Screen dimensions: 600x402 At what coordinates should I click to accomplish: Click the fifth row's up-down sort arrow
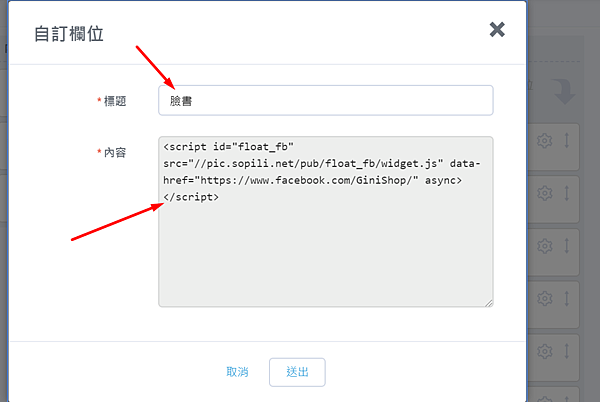tap(566, 351)
